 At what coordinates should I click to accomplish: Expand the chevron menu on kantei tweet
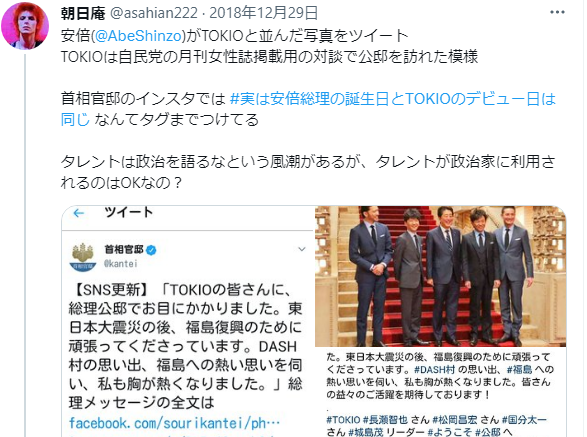(301, 249)
